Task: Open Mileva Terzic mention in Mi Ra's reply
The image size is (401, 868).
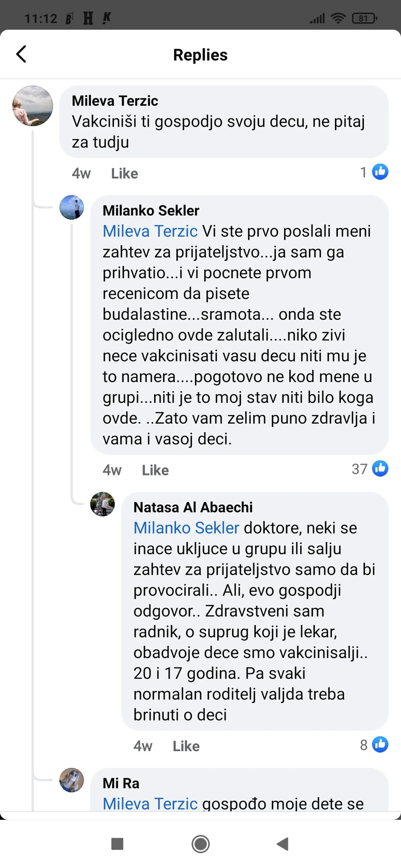Action: coord(150,803)
